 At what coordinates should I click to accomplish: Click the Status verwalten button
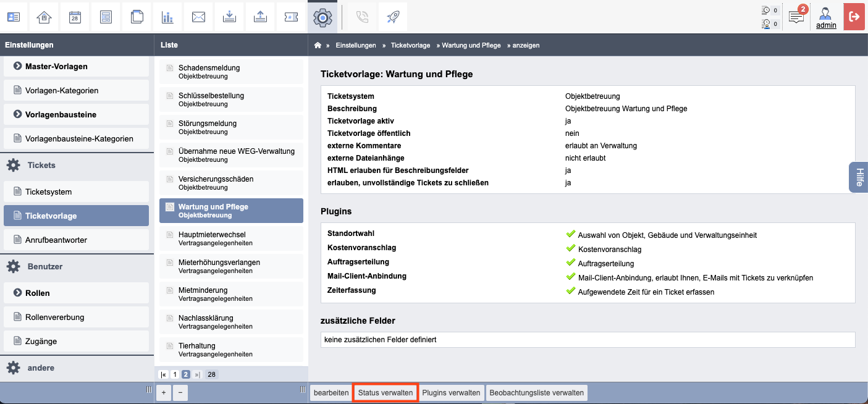coord(386,393)
